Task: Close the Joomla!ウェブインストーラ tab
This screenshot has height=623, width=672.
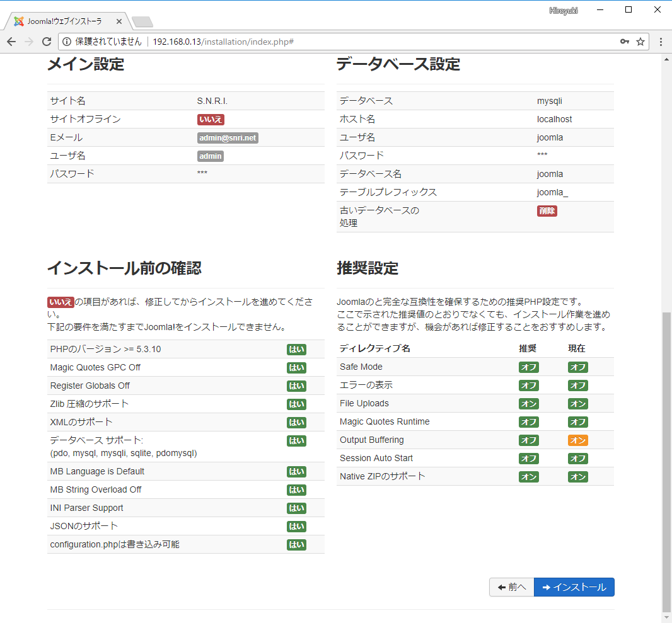Action: [x=119, y=21]
